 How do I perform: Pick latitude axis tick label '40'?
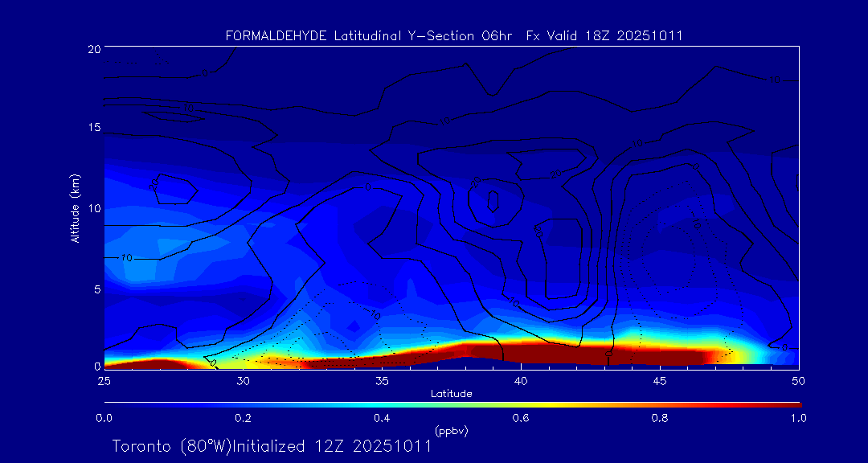tap(520, 380)
